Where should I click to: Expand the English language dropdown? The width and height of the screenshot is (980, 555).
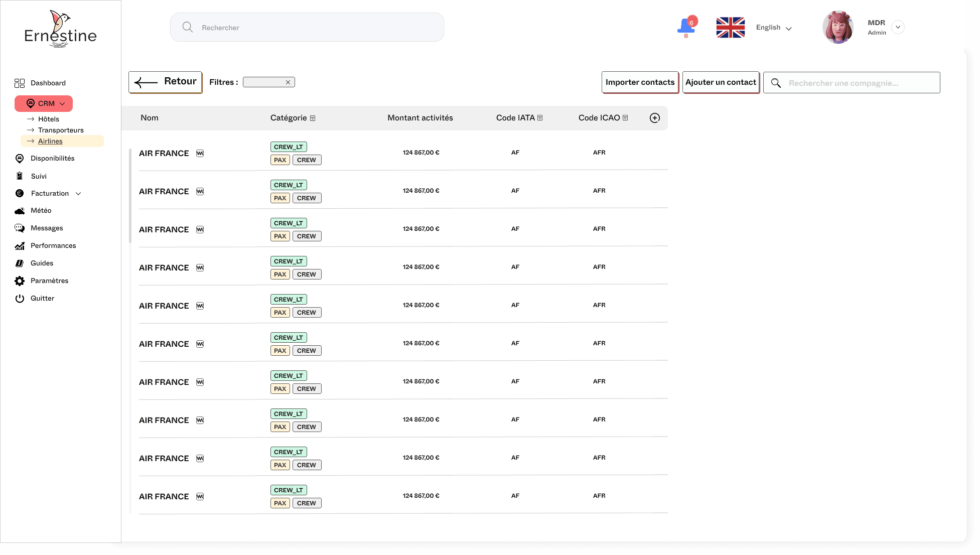click(x=788, y=29)
